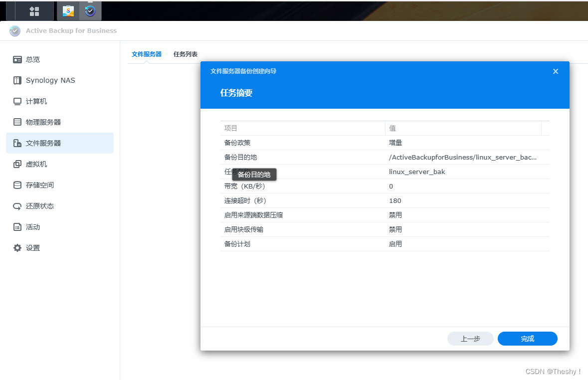Click 完成 to finish the wizard

(527, 339)
